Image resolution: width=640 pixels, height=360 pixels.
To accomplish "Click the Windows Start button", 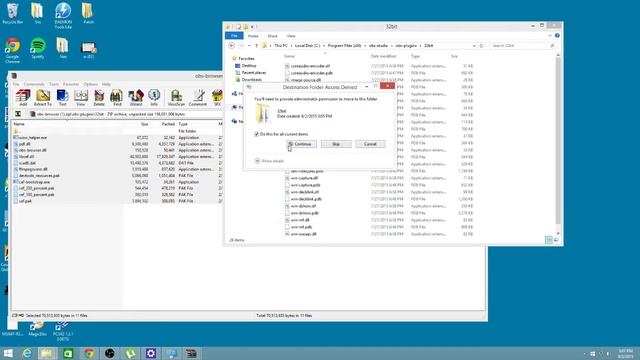I will [8, 353].
